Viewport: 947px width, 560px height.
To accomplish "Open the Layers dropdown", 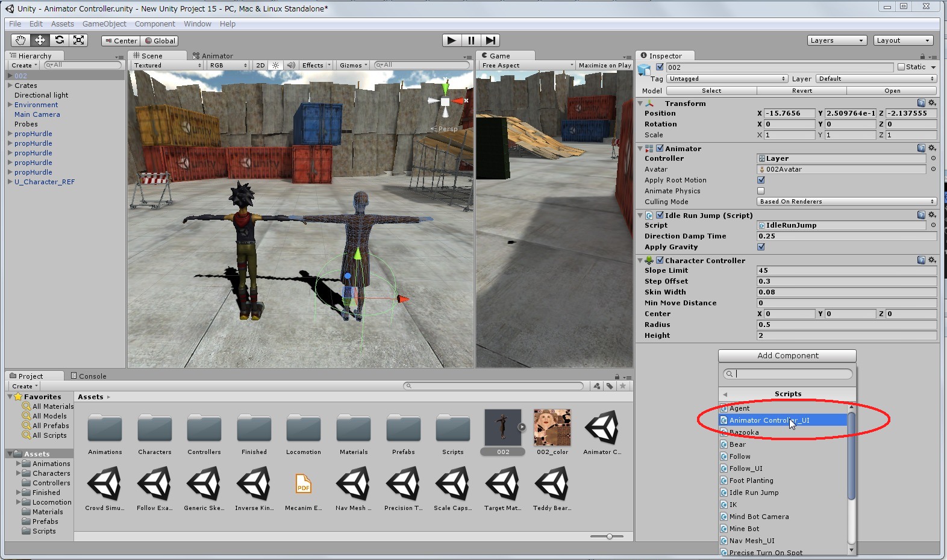I will [836, 40].
